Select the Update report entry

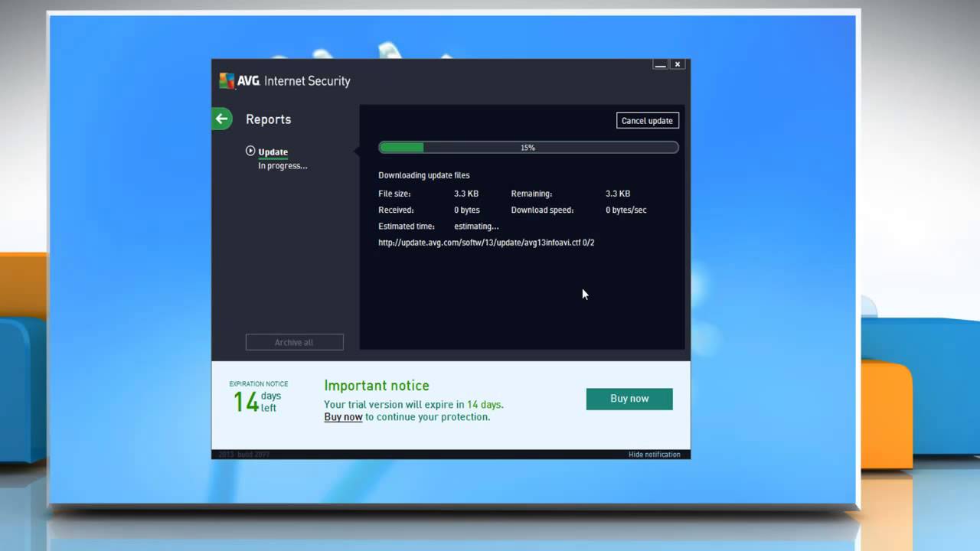point(273,152)
